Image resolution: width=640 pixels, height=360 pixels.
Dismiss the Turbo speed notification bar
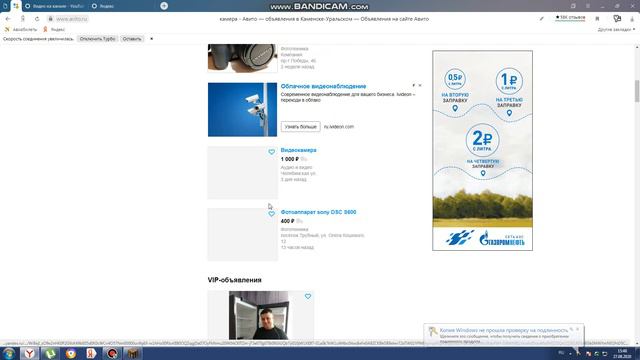151,39
